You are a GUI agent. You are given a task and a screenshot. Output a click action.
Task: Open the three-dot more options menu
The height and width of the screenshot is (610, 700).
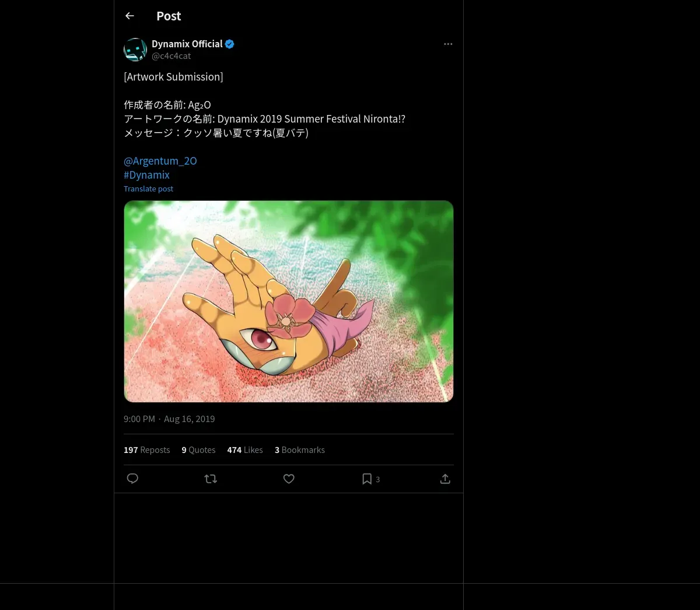click(x=448, y=44)
